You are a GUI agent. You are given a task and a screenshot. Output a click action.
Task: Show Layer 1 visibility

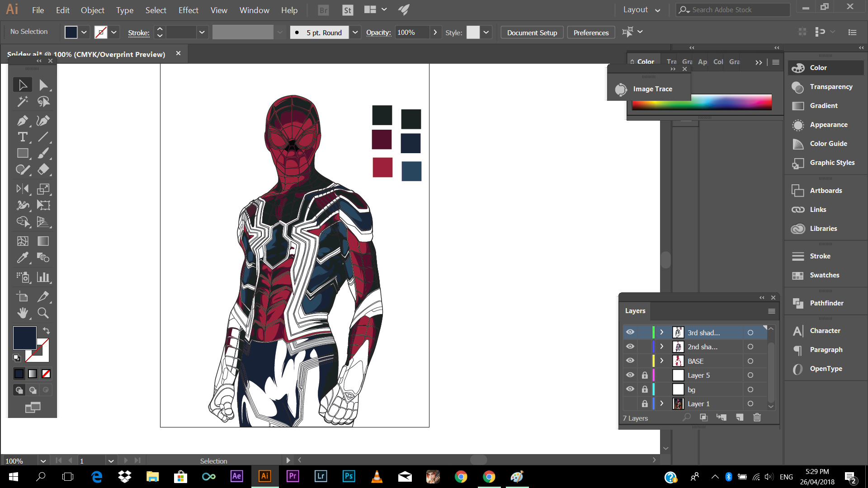pyautogui.click(x=630, y=404)
